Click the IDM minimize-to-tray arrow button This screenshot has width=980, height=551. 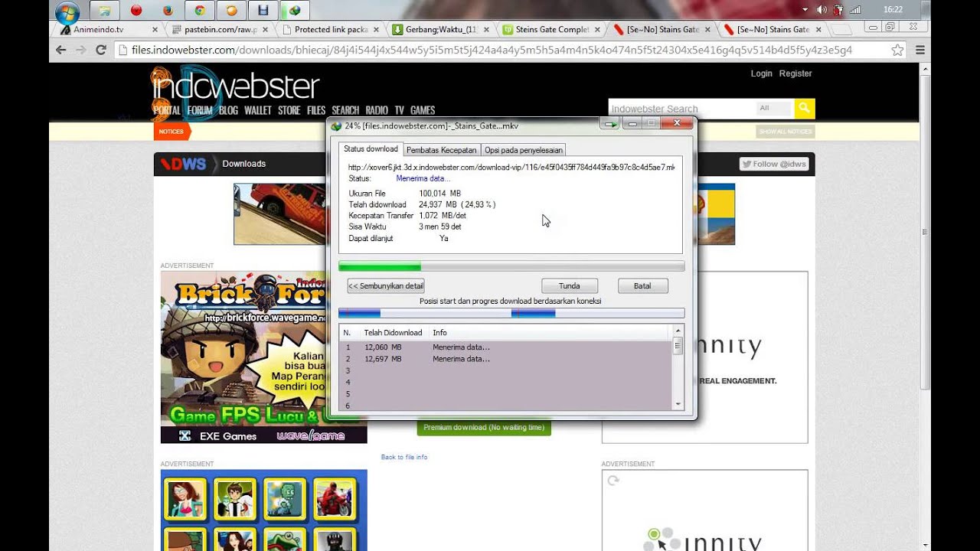point(610,123)
